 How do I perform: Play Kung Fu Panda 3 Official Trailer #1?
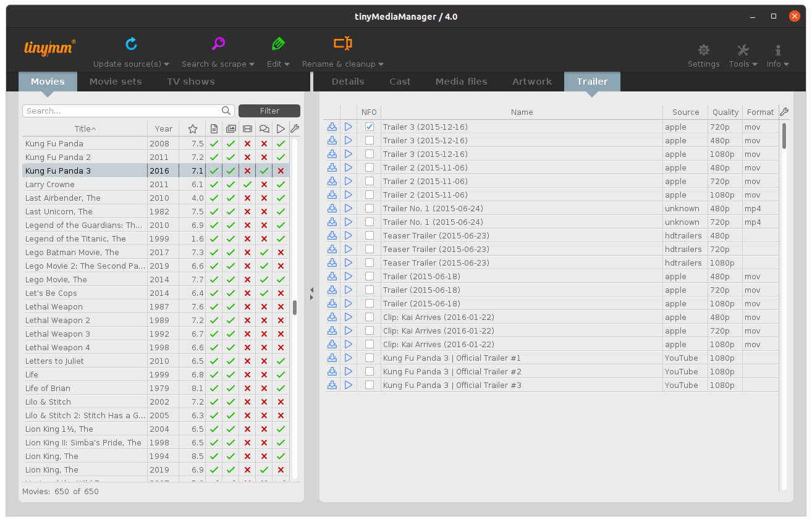349,358
